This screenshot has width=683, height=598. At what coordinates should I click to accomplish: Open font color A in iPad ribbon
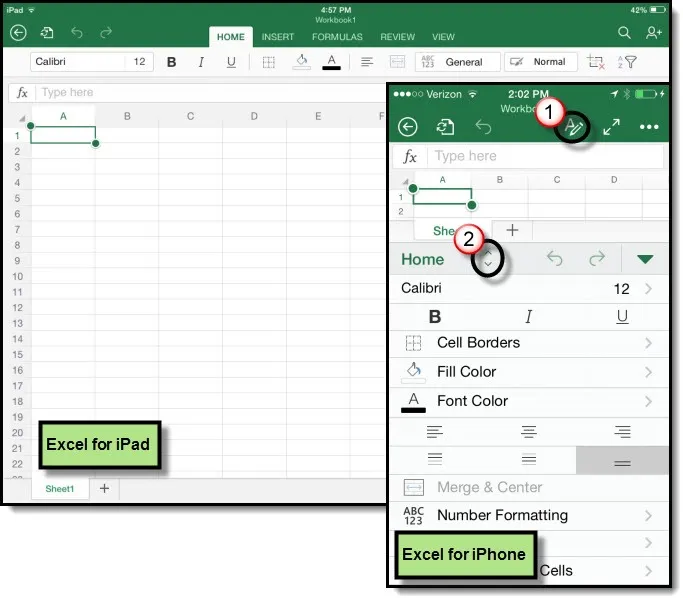point(331,62)
